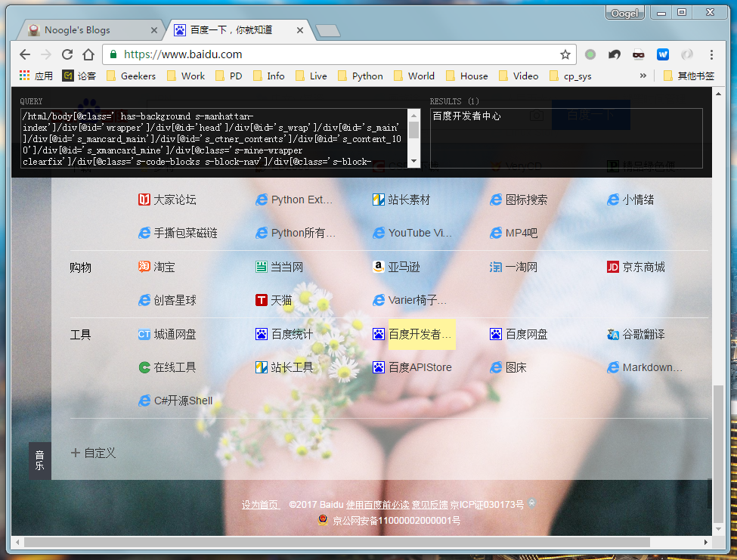Expand the bookmarks overflow chevron
Screen dimensions: 737x560
643,75
